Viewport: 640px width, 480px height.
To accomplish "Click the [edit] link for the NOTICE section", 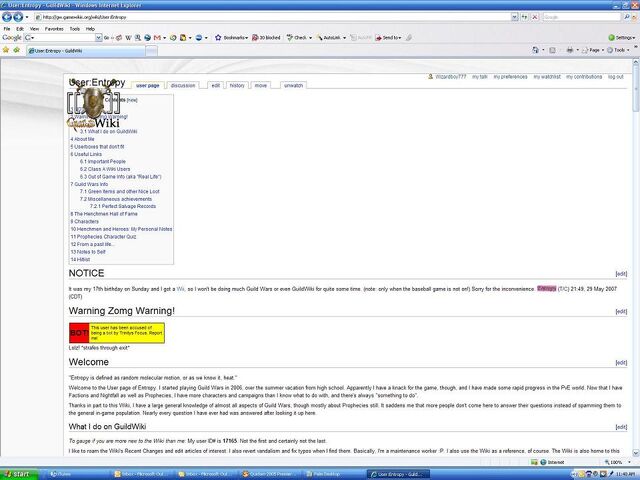I will click(621, 274).
